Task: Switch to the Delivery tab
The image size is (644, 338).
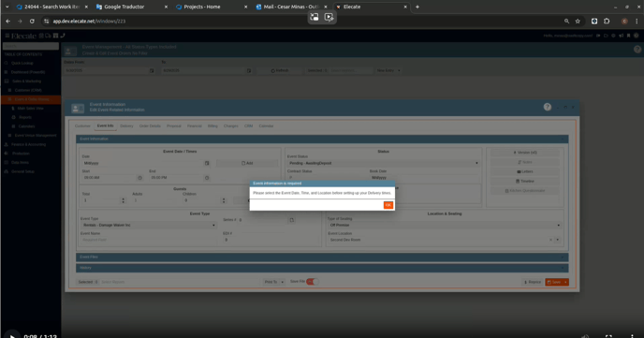Action: point(126,126)
